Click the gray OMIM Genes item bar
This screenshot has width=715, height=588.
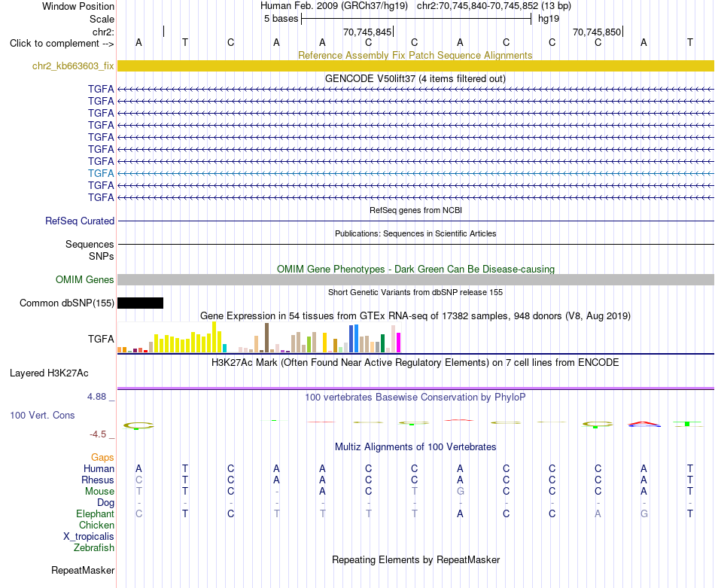coord(415,279)
